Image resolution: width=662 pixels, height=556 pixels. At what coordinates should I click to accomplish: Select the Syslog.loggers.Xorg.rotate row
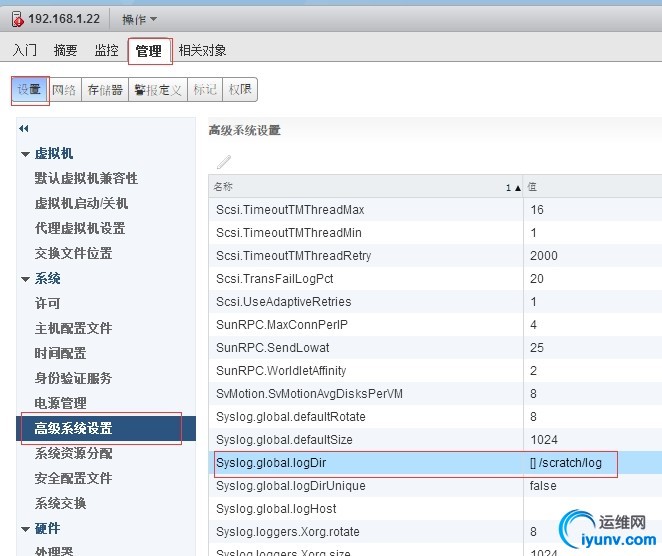click(x=435, y=532)
